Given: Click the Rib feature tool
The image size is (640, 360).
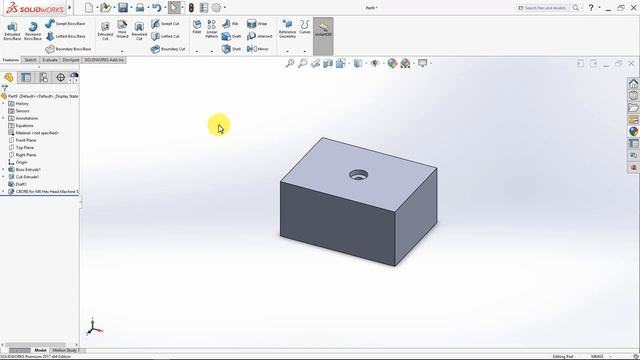Looking at the screenshot, I should pyautogui.click(x=230, y=24).
